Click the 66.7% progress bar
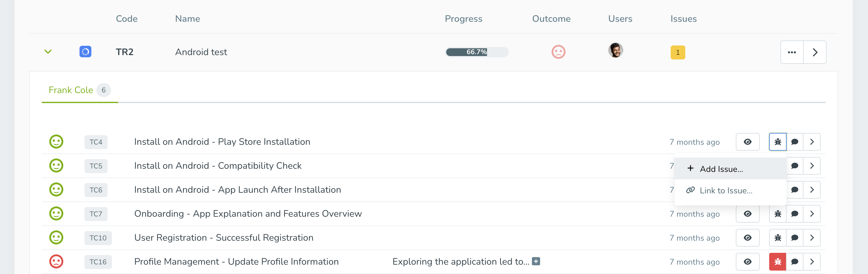Image resolution: width=868 pixels, height=274 pixels. [x=477, y=52]
